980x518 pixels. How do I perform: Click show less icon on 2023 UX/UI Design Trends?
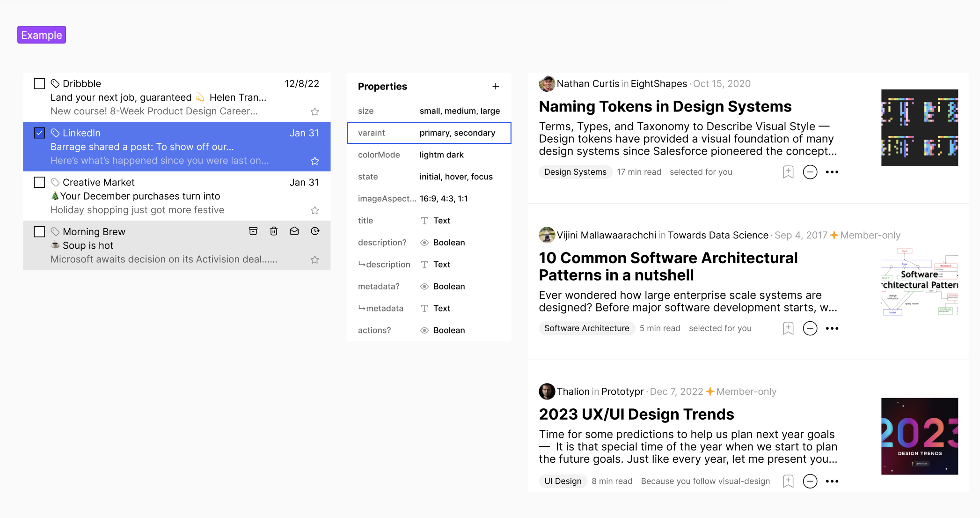coord(810,481)
